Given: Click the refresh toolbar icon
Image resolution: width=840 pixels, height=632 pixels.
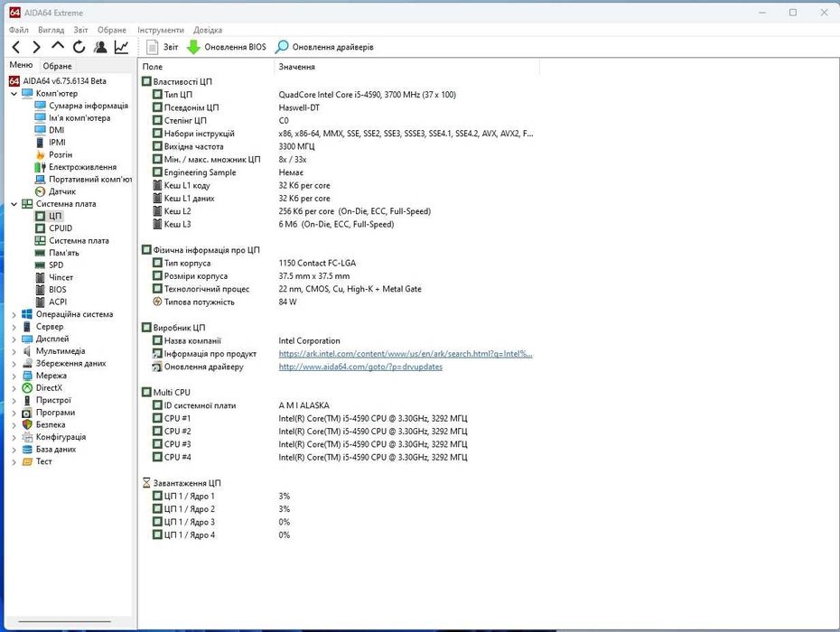Looking at the screenshot, I should pyautogui.click(x=79, y=47).
